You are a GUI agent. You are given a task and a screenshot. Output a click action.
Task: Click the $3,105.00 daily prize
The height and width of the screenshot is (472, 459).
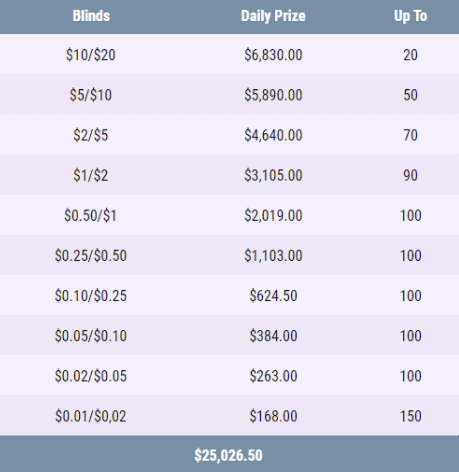tap(273, 175)
